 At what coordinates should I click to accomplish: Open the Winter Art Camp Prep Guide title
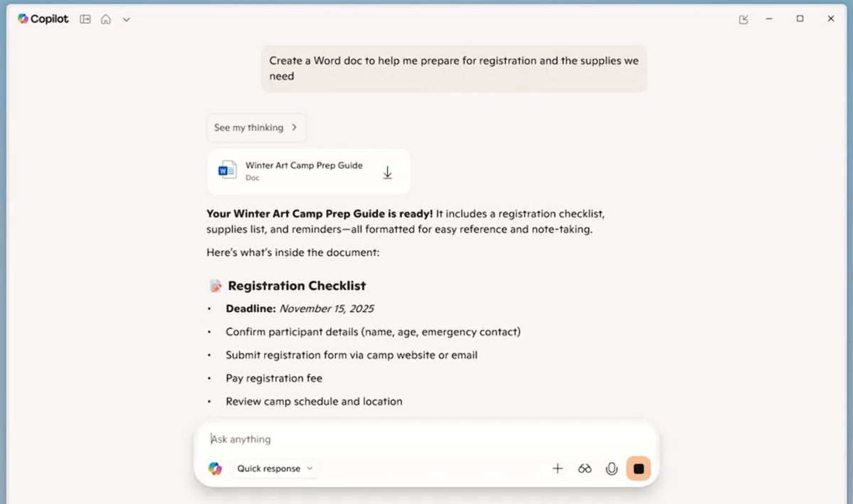pyautogui.click(x=304, y=166)
